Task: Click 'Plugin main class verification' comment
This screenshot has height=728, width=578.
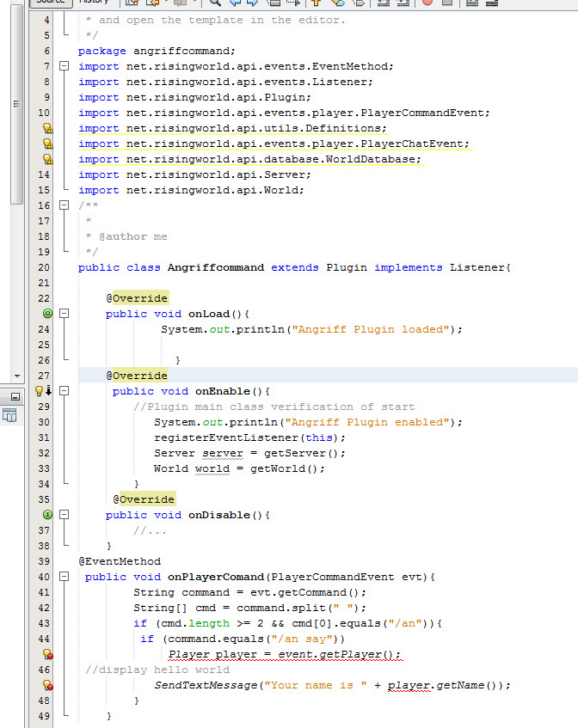Action: click(x=274, y=407)
